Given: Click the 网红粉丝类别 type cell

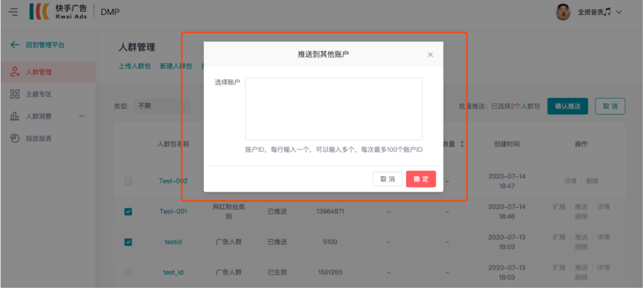Looking at the screenshot, I should click(229, 211).
